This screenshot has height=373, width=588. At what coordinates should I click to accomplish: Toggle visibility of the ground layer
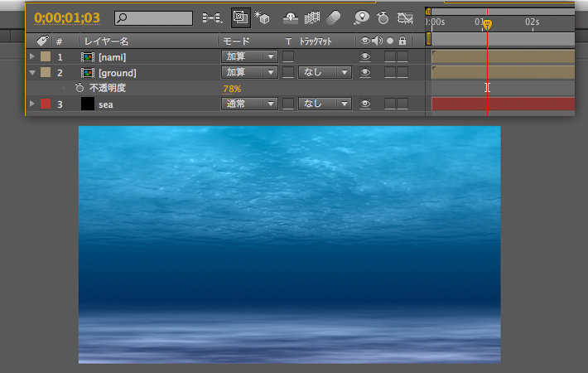click(x=365, y=73)
